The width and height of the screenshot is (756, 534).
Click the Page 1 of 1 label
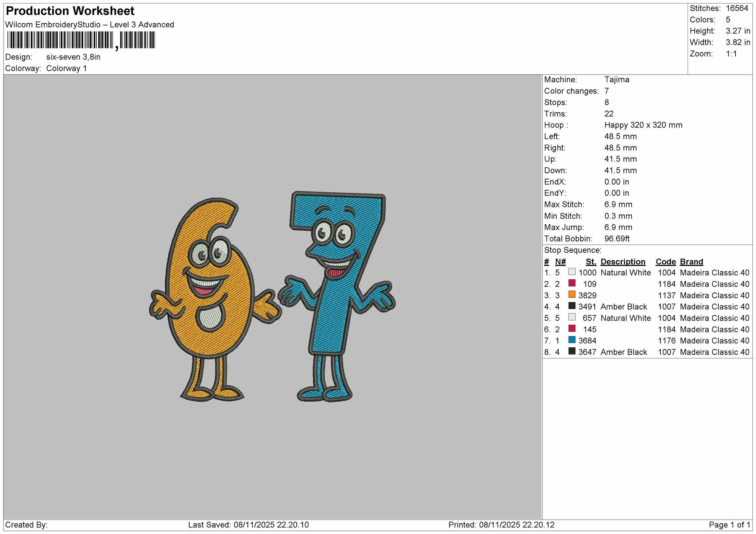(x=730, y=525)
